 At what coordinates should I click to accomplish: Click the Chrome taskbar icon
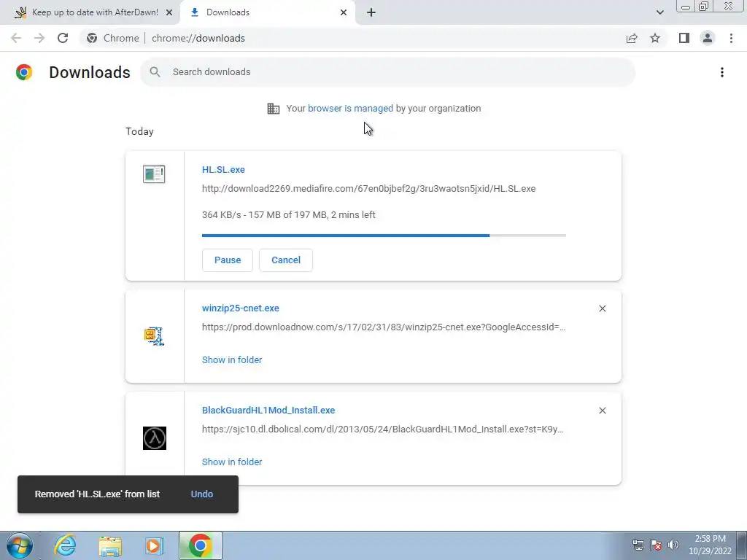tap(200, 545)
